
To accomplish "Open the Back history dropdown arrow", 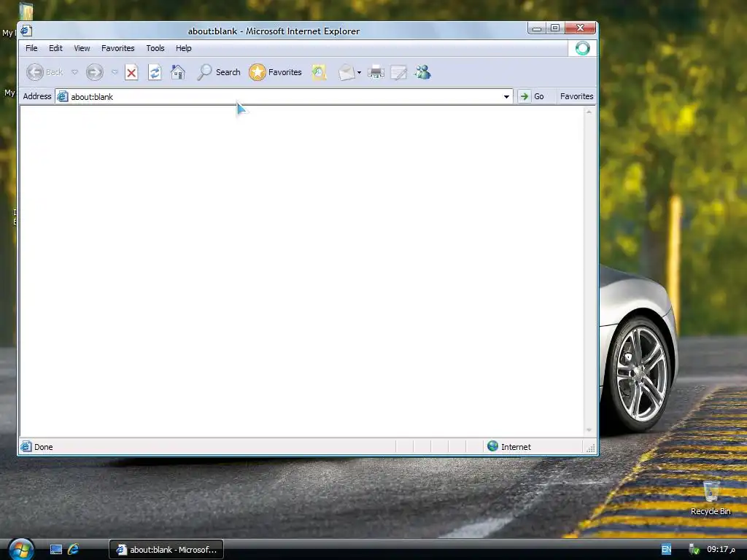I will (x=75, y=72).
